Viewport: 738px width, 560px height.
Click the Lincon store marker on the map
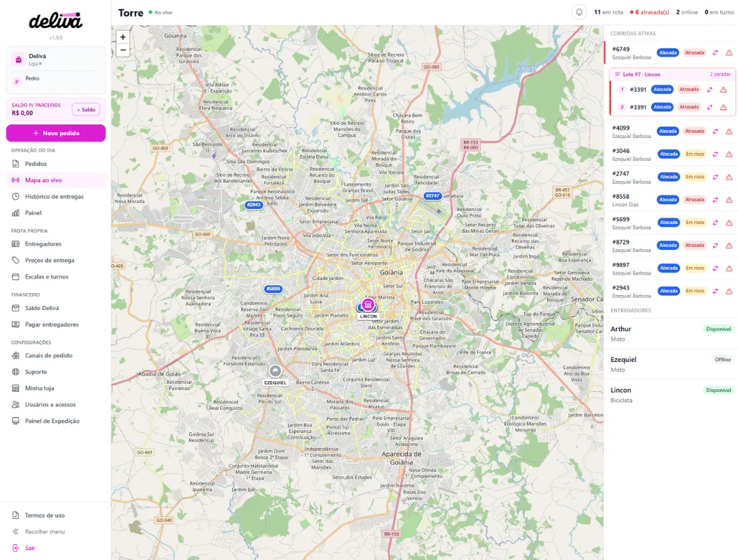coord(368,305)
